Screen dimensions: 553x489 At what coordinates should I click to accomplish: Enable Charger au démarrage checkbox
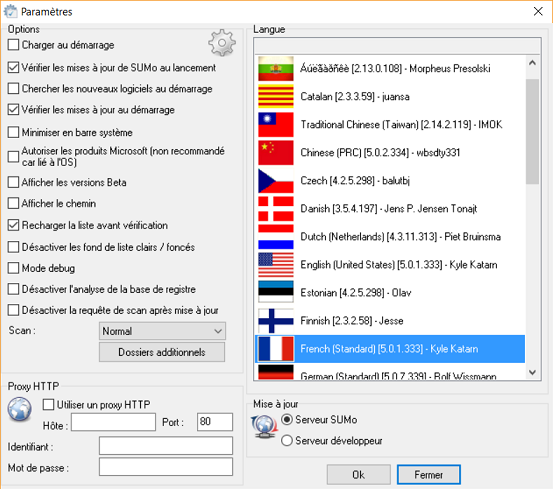coord(13,45)
